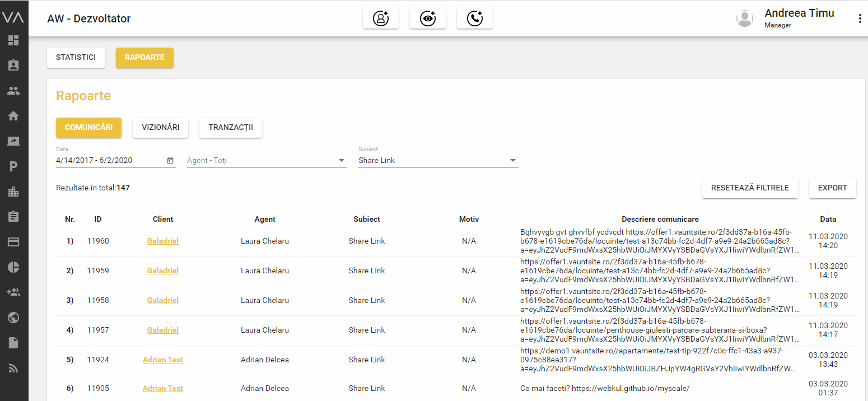Click the add viewing eye icon button

pos(428,18)
